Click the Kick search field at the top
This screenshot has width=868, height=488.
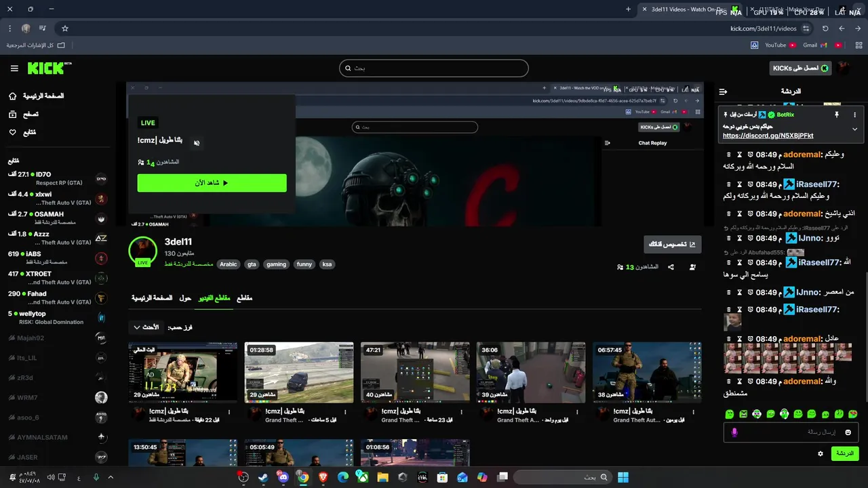coord(434,68)
